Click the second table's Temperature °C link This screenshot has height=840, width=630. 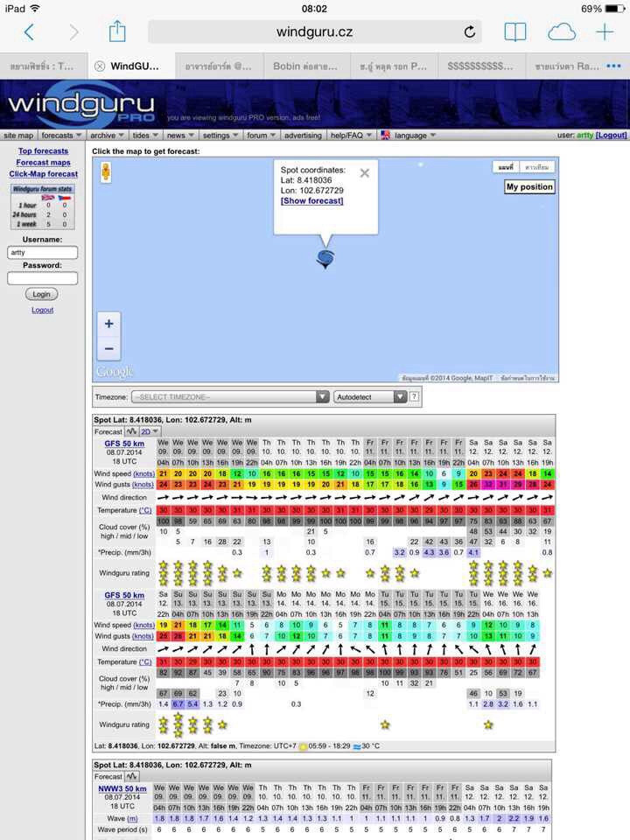145,662
